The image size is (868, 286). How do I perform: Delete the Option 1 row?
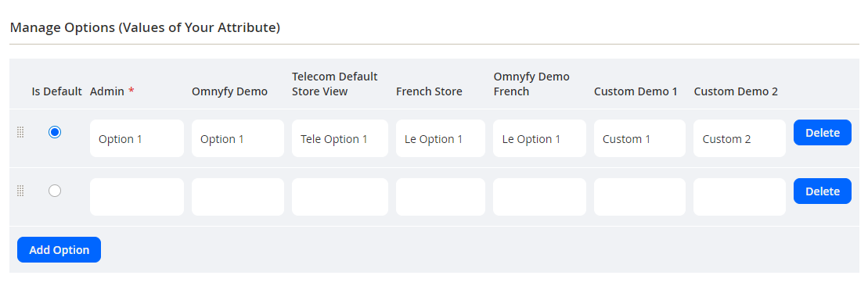coord(822,133)
